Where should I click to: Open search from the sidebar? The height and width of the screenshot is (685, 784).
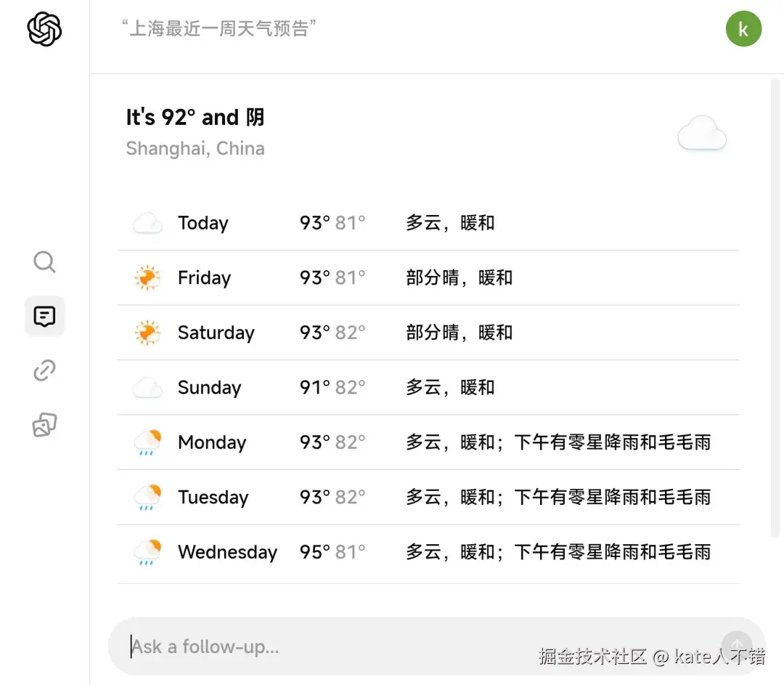pos(44,262)
